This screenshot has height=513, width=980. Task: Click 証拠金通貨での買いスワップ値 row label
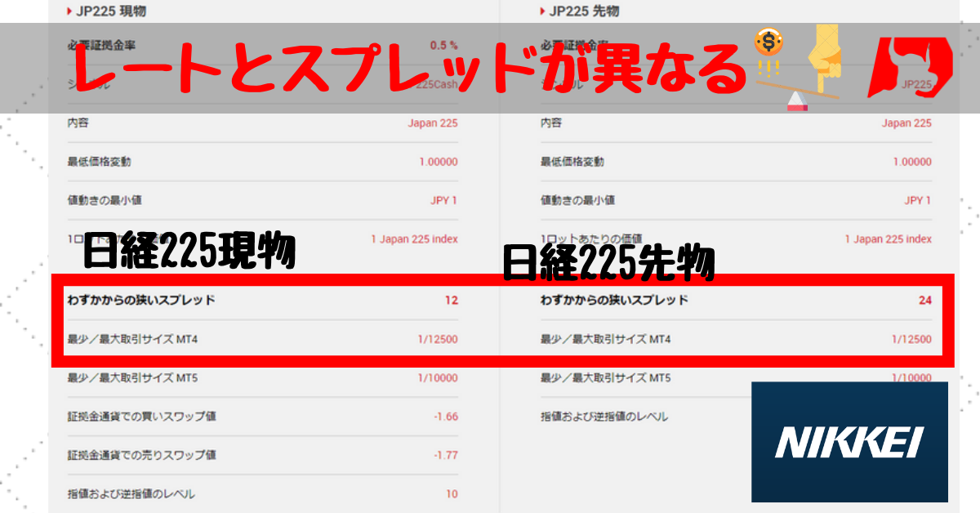pyautogui.click(x=141, y=417)
